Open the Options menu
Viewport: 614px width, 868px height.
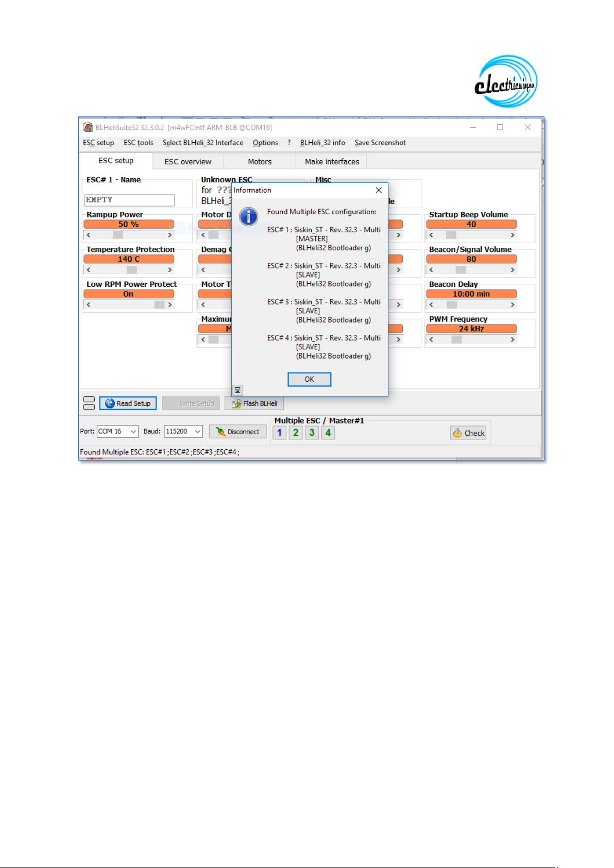point(265,143)
